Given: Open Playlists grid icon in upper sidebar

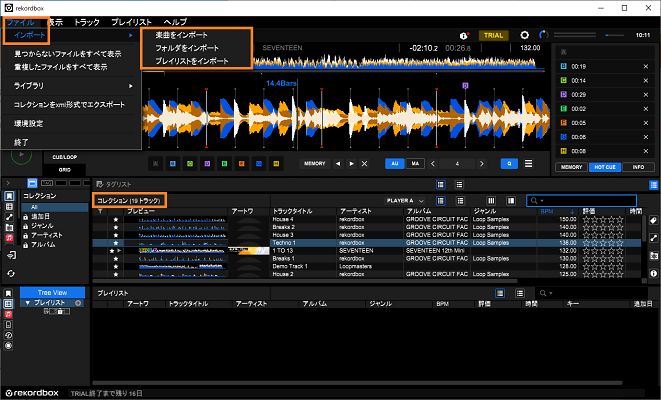Looking at the screenshot, I should 9,207.
